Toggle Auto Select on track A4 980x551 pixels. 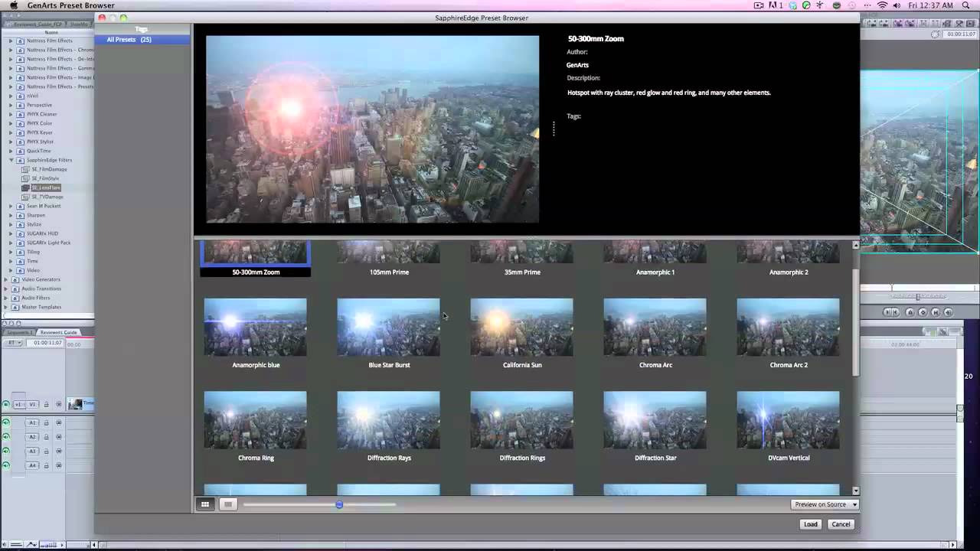(x=59, y=465)
